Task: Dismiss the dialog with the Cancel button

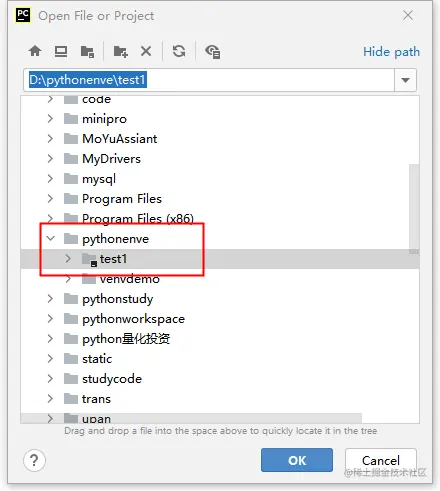Action: point(381,460)
